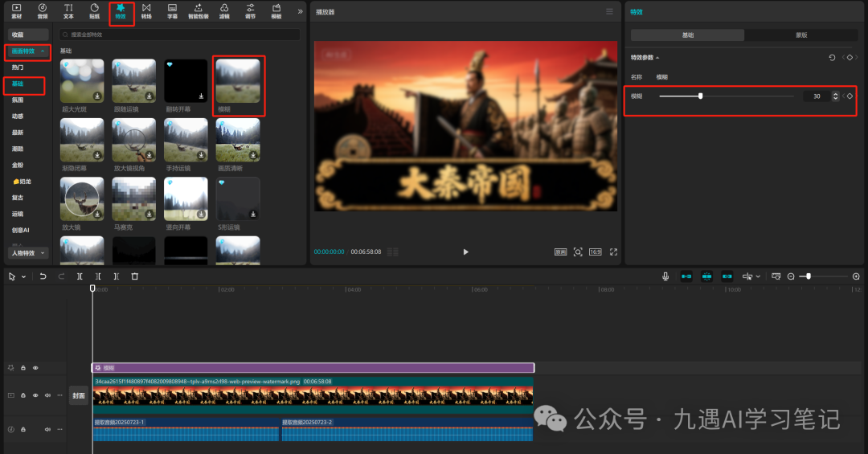Download the 超大光斑 effect
Viewport: 868px width, 454px height.
tap(97, 96)
